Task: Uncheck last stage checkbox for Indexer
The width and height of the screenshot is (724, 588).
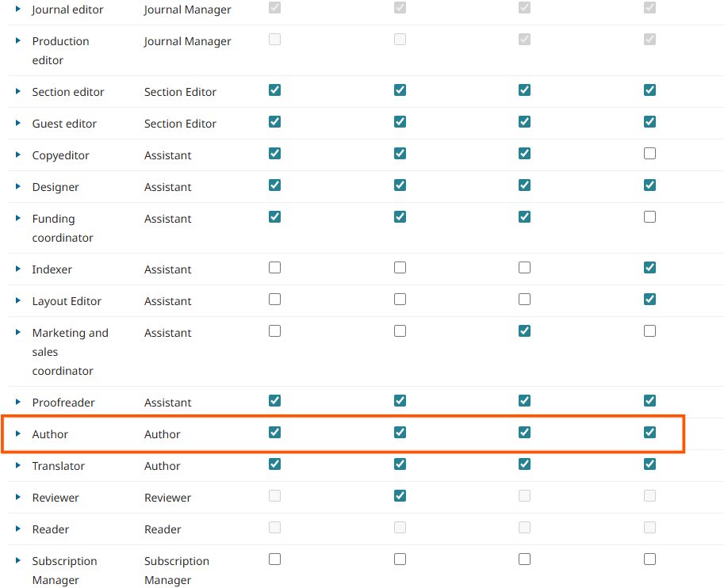Action: pos(649,268)
